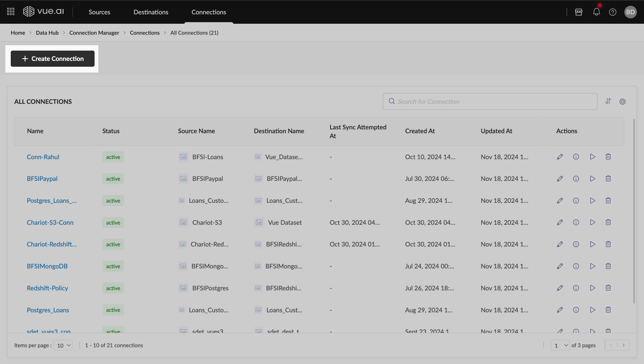The height and width of the screenshot is (364, 644).
Task: Delete the Redshift-Policy connection
Action: pyautogui.click(x=608, y=288)
